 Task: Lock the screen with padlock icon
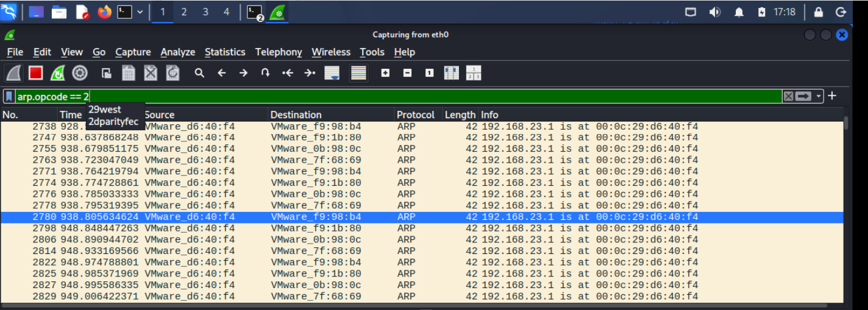819,12
